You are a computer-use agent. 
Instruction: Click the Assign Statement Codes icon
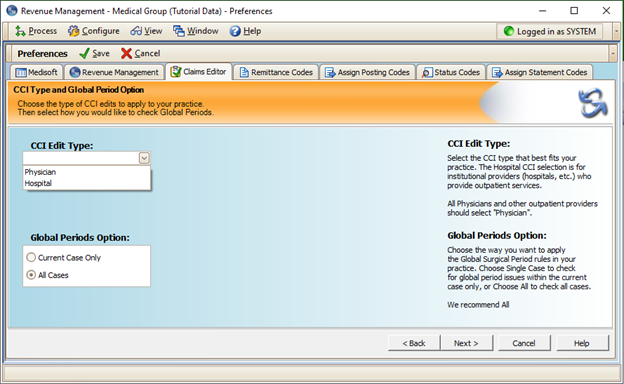(x=497, y=72)
